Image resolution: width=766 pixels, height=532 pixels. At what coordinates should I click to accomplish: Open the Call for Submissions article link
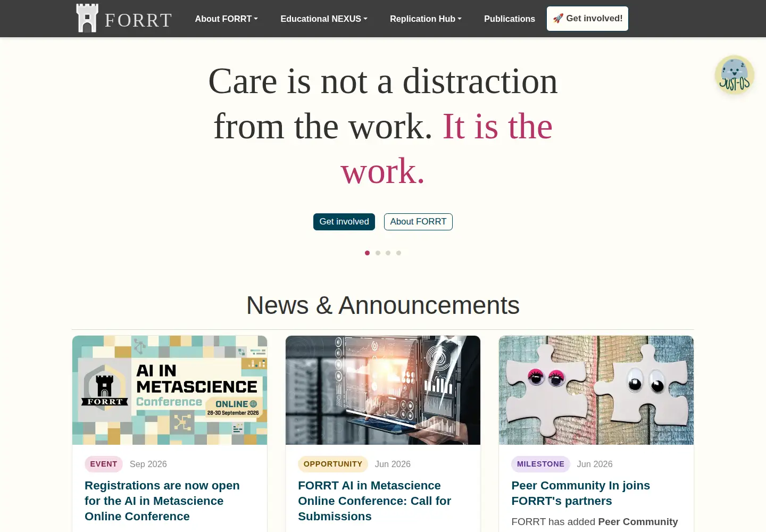tap(374, 501)
